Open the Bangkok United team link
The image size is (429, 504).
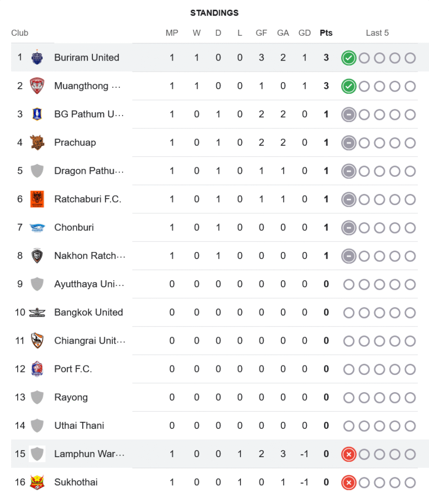click(89, 312)
